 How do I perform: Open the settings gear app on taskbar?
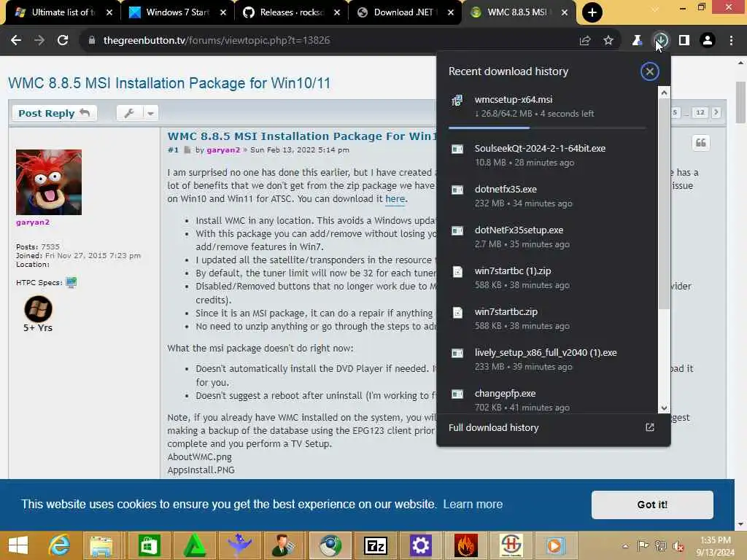pos(420,545)
